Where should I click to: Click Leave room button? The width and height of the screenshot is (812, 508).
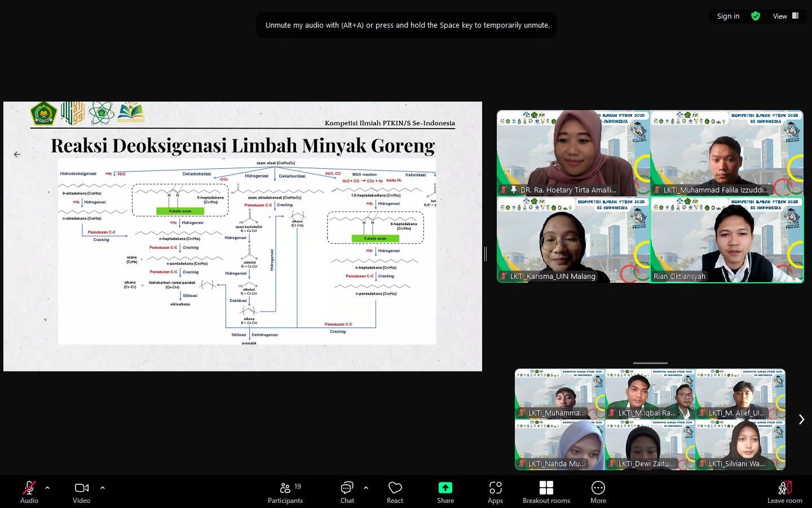784,492
